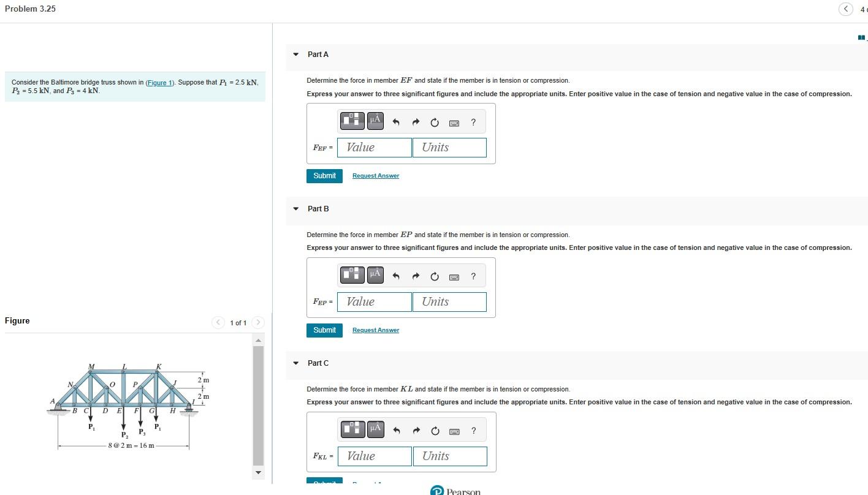Click the "Determine the force in member EF" text

tap(438, 80)
